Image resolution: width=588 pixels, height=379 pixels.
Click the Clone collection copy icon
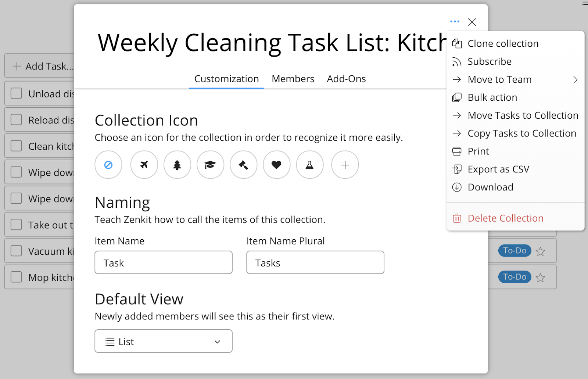457,43
